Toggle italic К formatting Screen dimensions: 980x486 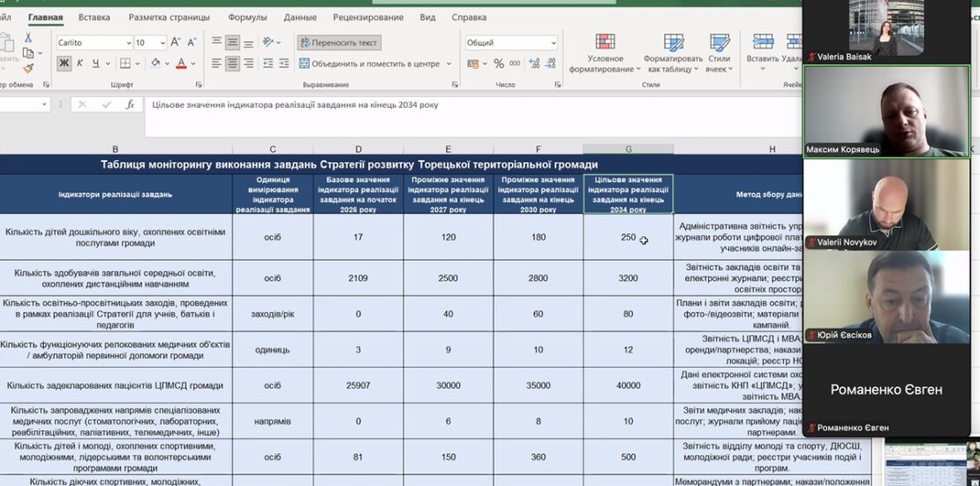[x=80, y=63]
